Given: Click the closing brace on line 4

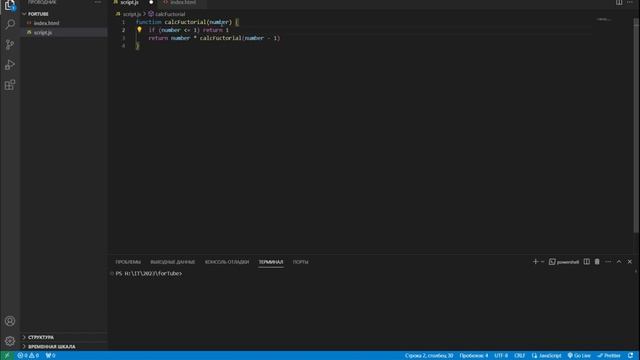Looking at the screenshot, I should tap(138, 46).
